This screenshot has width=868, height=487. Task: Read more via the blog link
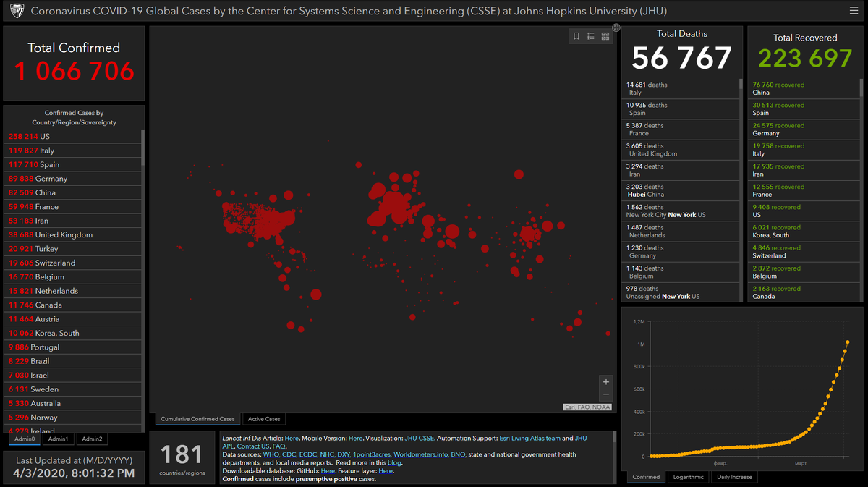point(393,462)
